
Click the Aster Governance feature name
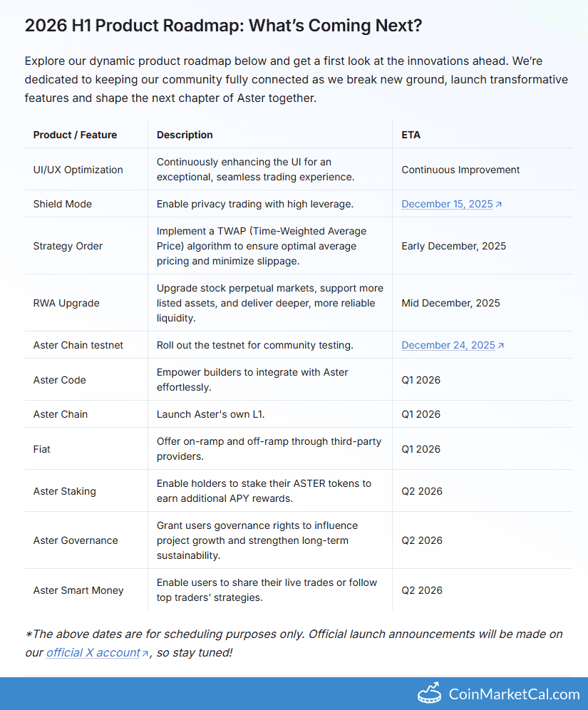pos(76,540)
